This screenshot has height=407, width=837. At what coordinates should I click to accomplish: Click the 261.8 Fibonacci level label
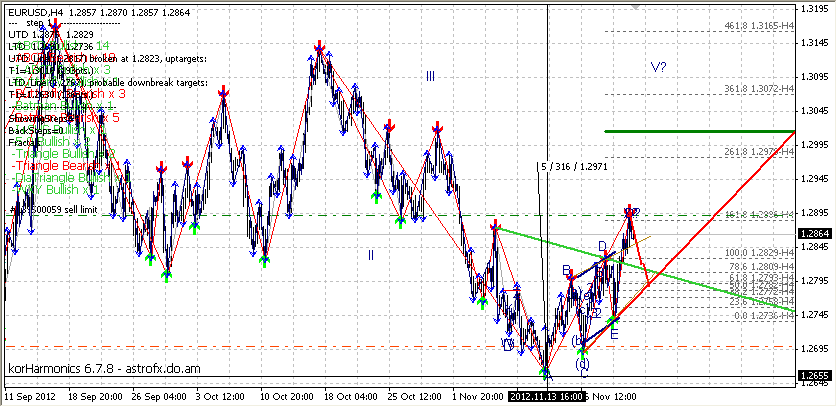pos(759,152)
